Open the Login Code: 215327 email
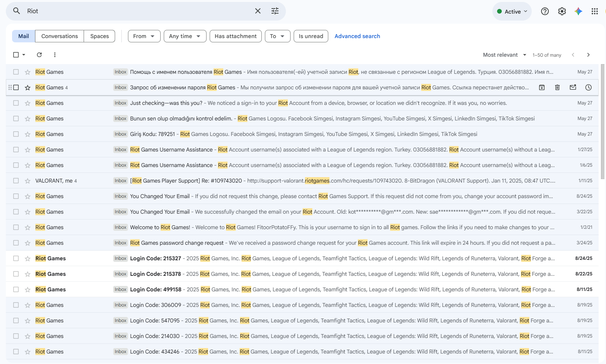 302,258
